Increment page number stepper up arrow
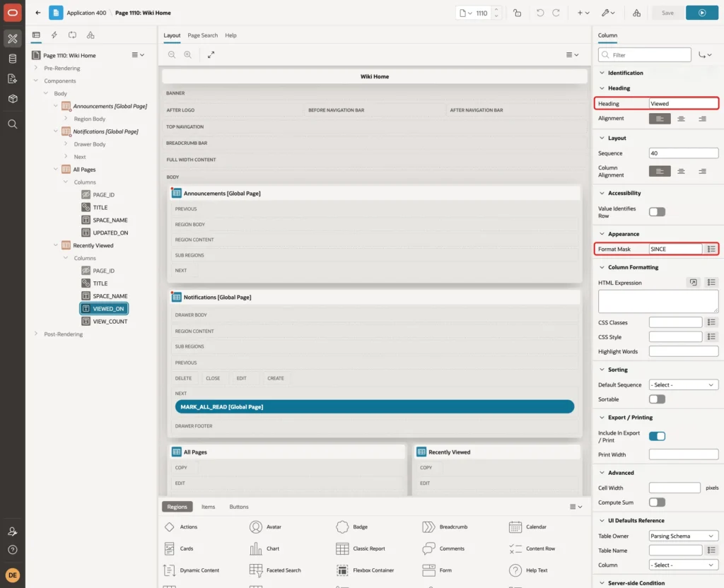This screenshot has height=588, width=724. coord(496,9)
